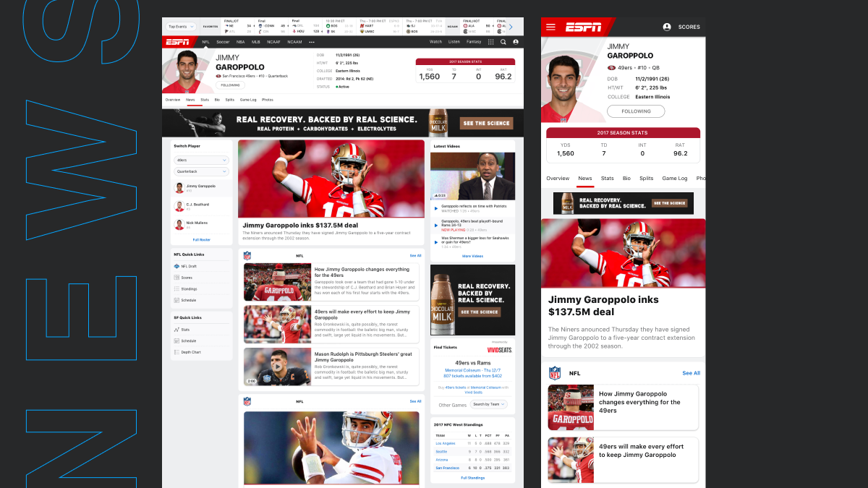Click Depth Chart icon in SF Quick Links
This screenshot has height=488, width=868.
(176, 352)
